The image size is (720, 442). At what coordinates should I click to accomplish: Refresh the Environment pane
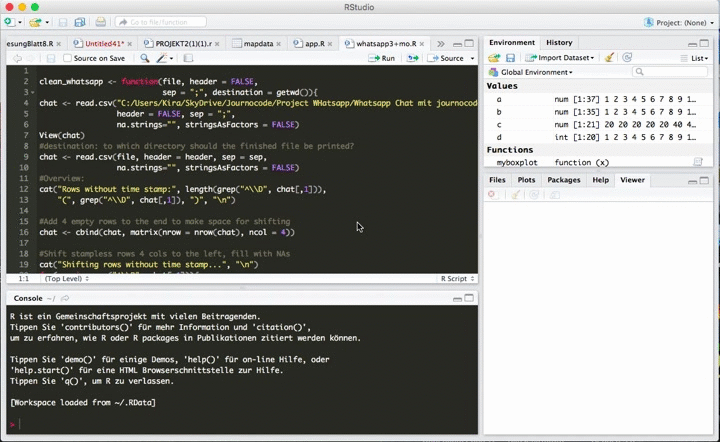click(627, 58)
